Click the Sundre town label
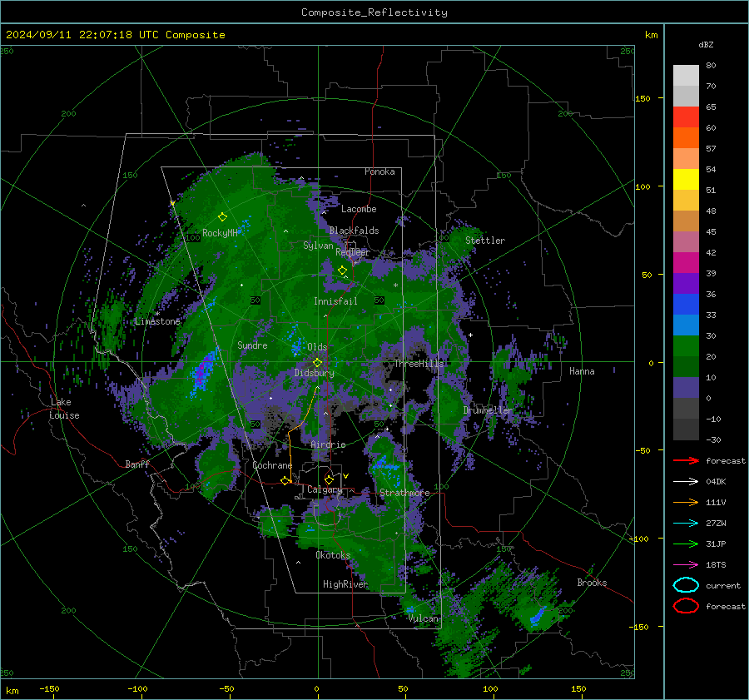 tap(252, 345)
